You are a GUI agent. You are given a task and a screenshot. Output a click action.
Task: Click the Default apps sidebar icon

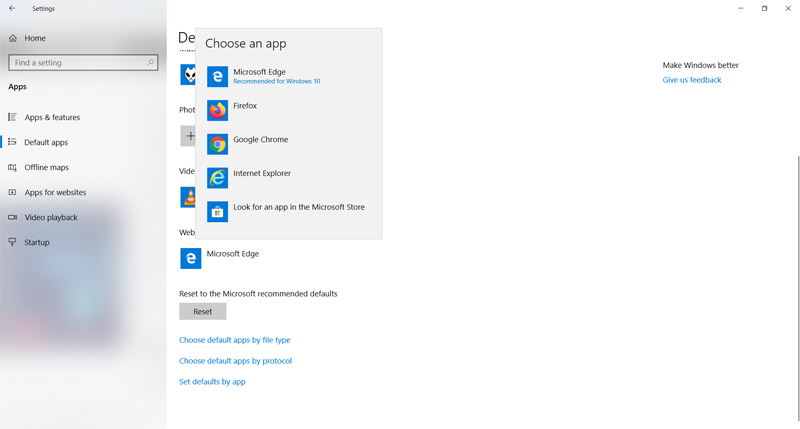[13, 142]
